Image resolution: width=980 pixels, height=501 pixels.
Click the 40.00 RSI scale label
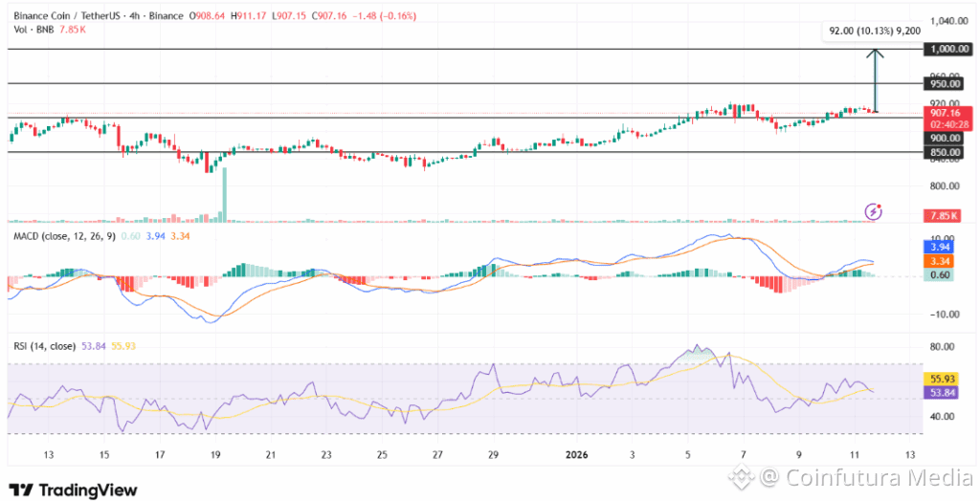pyautogui.click(x=942, y=416)
